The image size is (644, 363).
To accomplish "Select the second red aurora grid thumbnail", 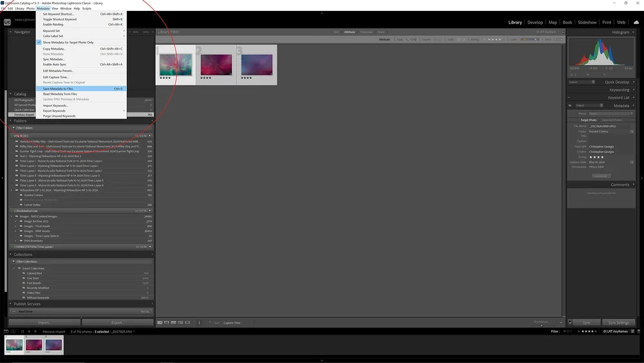I will (216, 65).
